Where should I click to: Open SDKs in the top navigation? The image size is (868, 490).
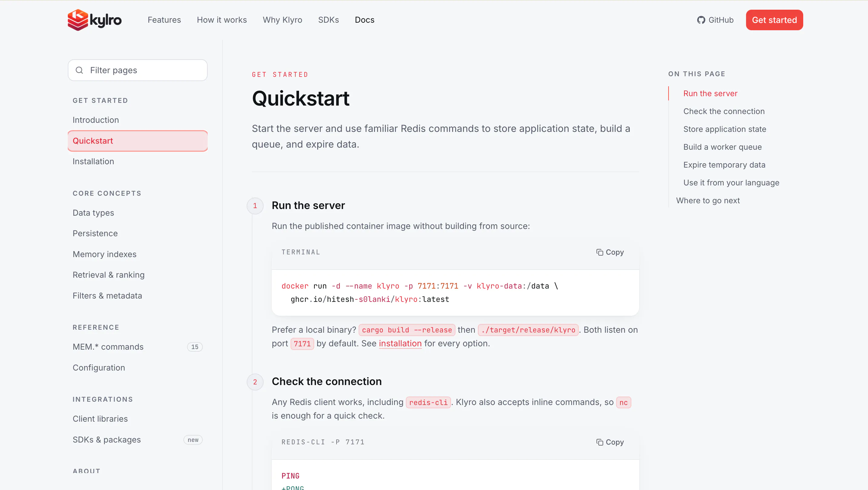click(x=329, y=20)
